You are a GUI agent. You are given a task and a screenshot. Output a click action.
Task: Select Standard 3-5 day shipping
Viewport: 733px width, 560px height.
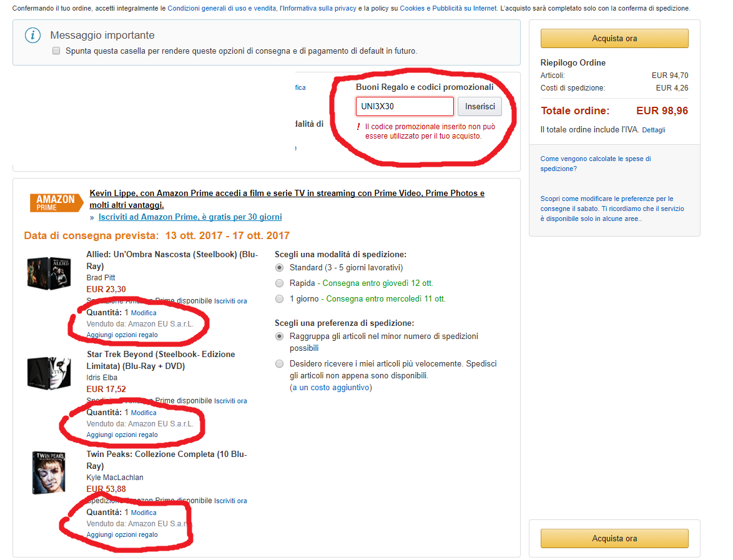tap(279, 268)
